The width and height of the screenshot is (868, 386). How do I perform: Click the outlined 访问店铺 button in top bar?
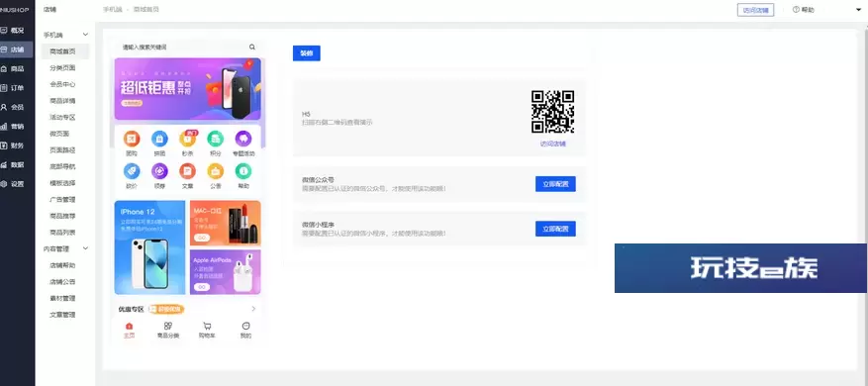[x=755, y=10]
